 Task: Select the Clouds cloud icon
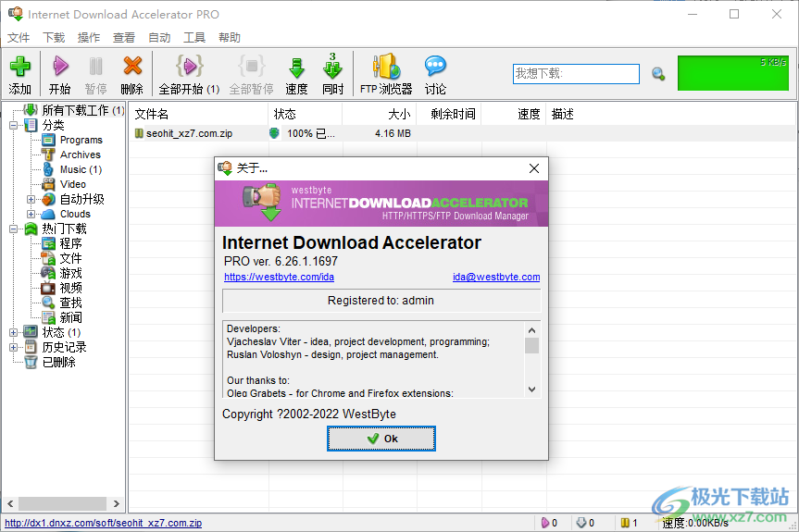point(48,215)
